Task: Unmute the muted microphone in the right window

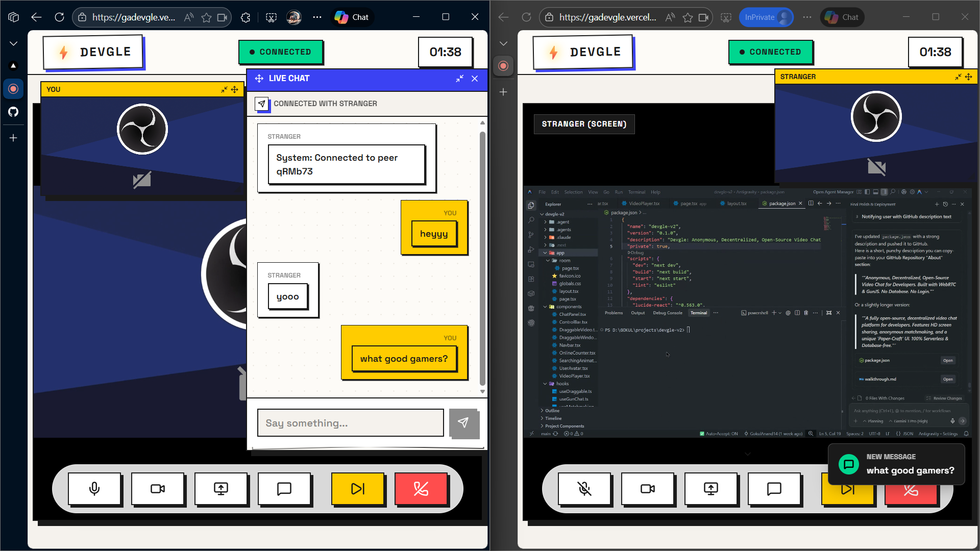Action: (584, 489)
